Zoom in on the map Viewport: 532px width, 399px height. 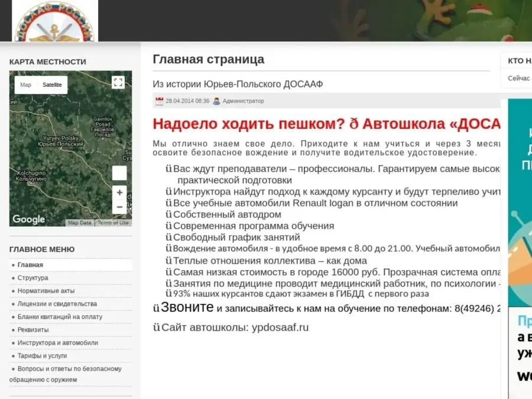tap(119, 193)
